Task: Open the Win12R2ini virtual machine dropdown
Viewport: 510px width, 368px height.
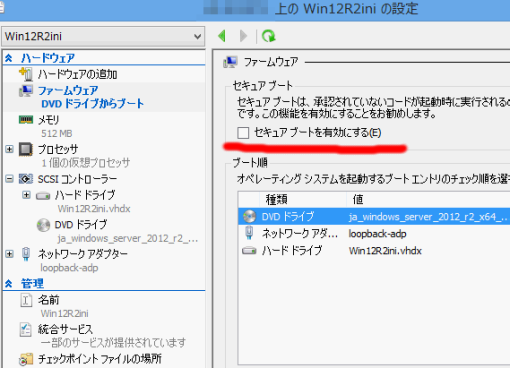Action: (x=103, y=36)
